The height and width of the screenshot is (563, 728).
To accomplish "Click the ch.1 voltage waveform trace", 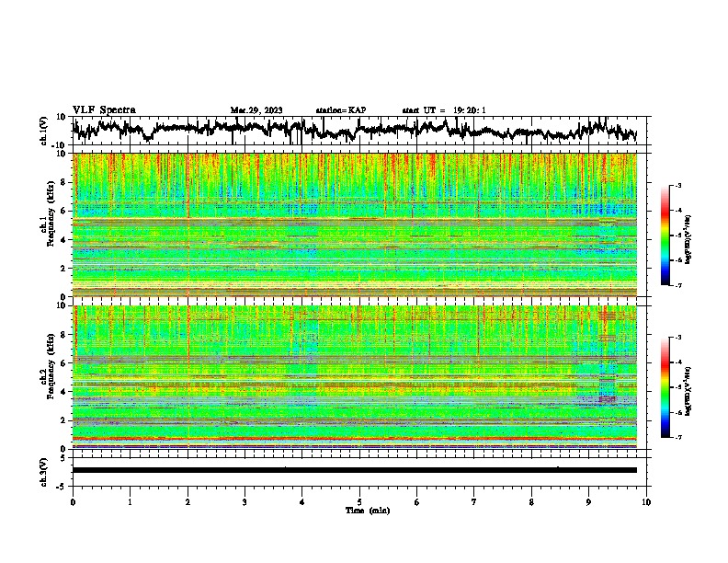I will coord(355,130).
